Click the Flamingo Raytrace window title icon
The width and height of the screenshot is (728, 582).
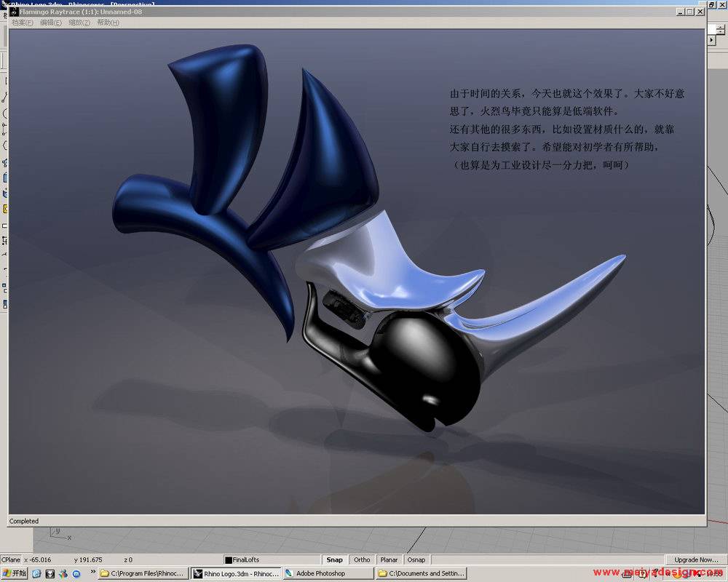14,12
